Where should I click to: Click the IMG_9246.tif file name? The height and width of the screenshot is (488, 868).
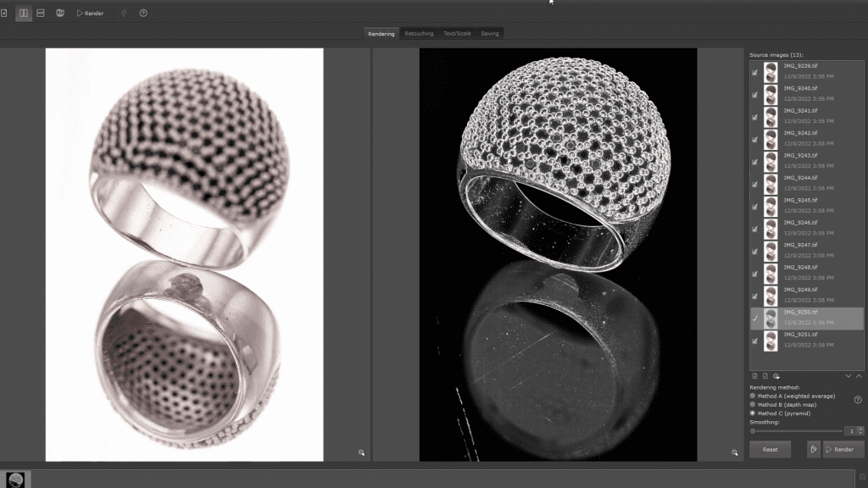[x=800, y=223]
